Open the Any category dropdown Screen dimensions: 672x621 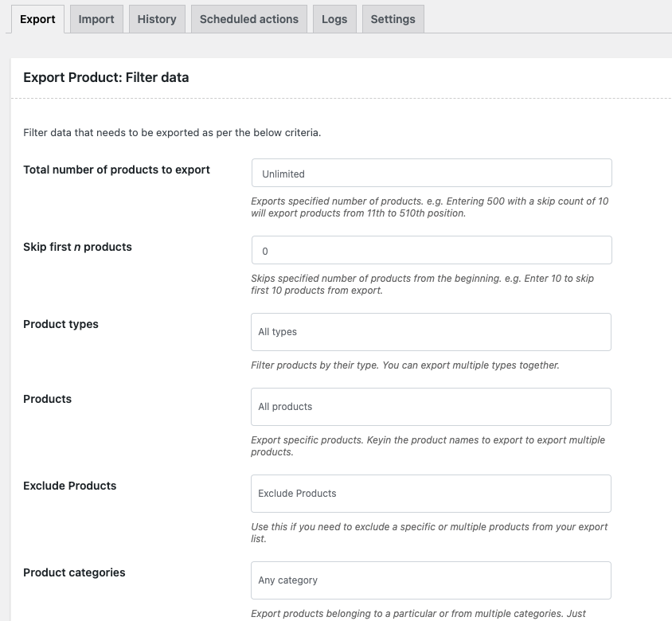[431, 580]
